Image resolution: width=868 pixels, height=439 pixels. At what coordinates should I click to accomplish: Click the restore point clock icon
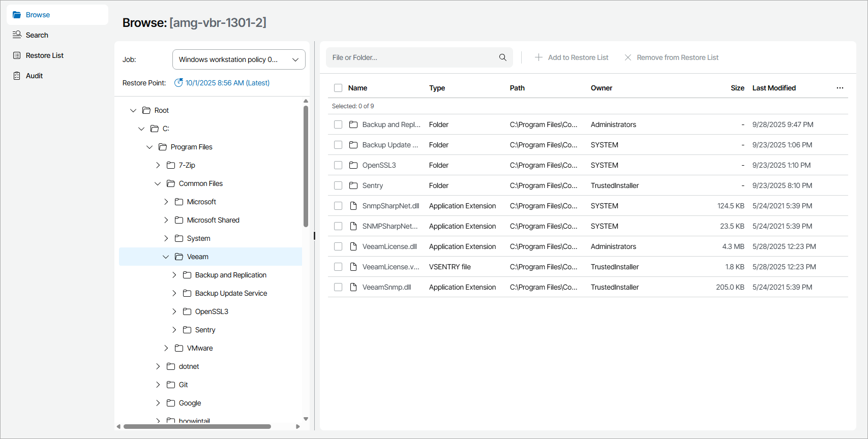[178, 83]
